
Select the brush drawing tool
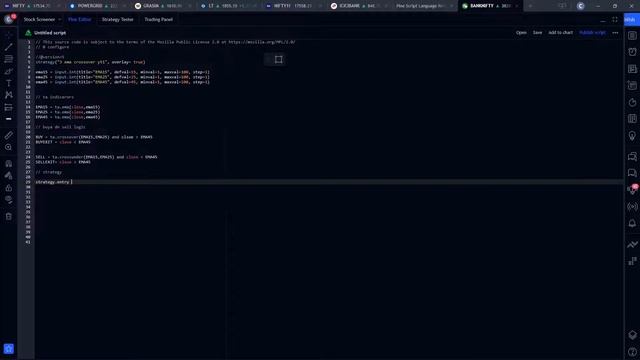click(x=9, y=71)
